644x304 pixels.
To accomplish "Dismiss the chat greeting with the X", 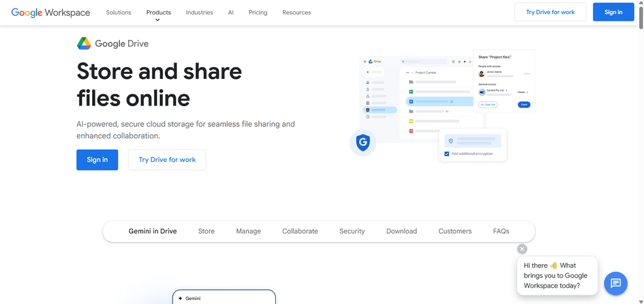I will (x=522, y=249).
